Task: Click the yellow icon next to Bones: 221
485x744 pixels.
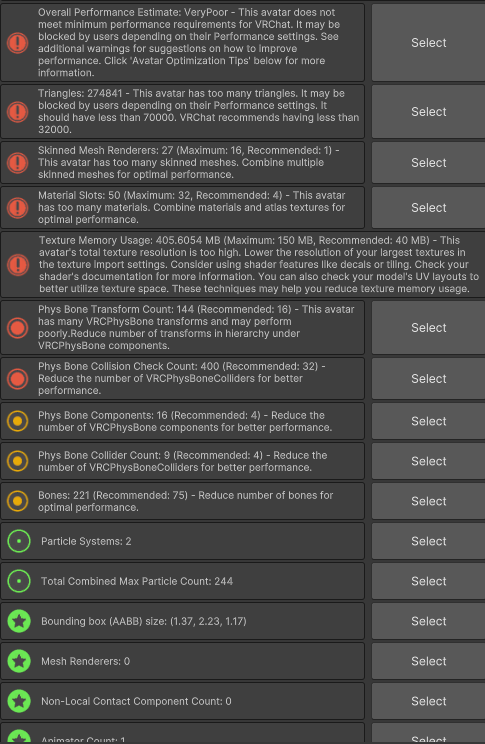Action: (x=18, y=501)
